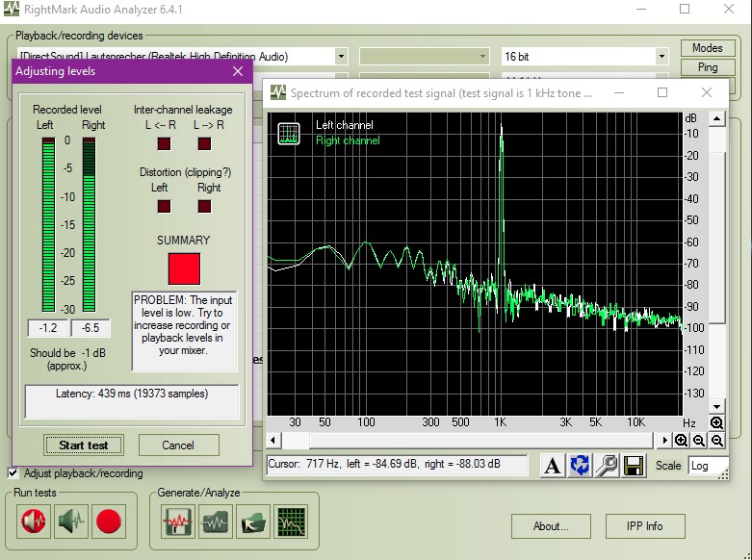752x560 pixels.
Task: Click the red record-only button in Run tests
Action: click(x=109, y=522)
